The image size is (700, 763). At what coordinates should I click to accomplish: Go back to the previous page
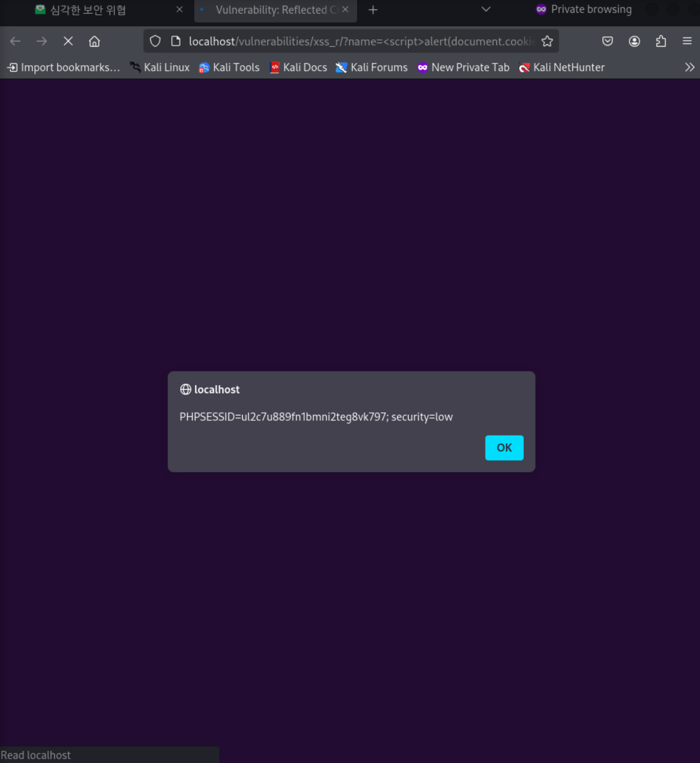pyautogui.click(x=16, y=41)
